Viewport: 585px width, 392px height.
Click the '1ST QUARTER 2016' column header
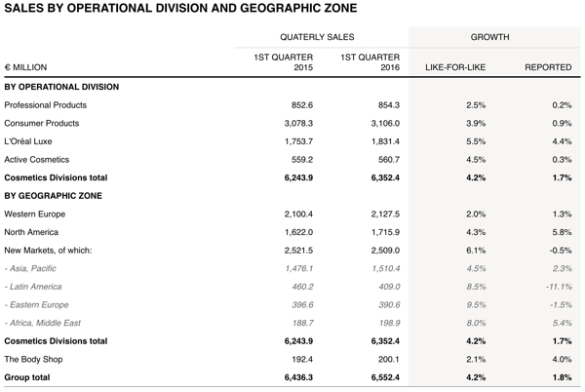pyautogui.click(x=370, y=61)
